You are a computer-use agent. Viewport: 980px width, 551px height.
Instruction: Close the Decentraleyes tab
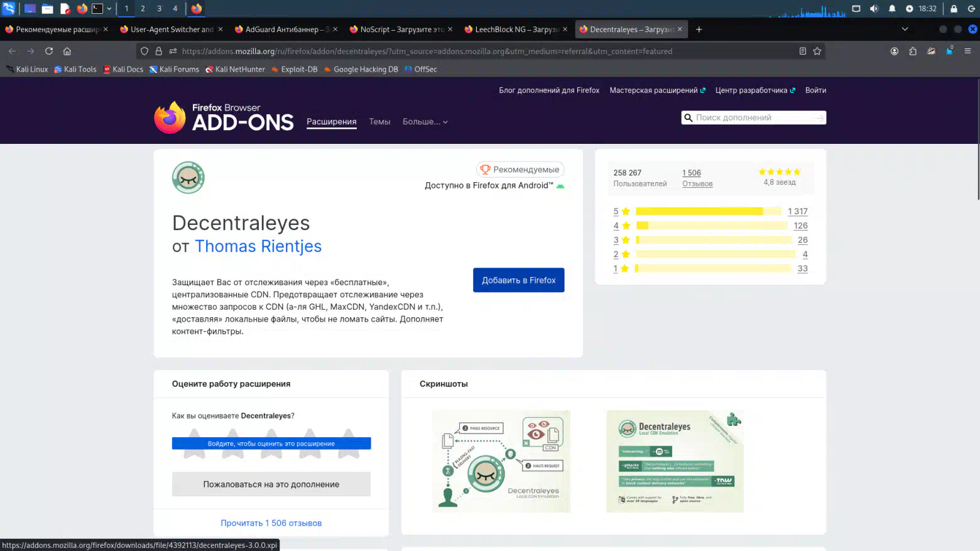coord(680,29)
